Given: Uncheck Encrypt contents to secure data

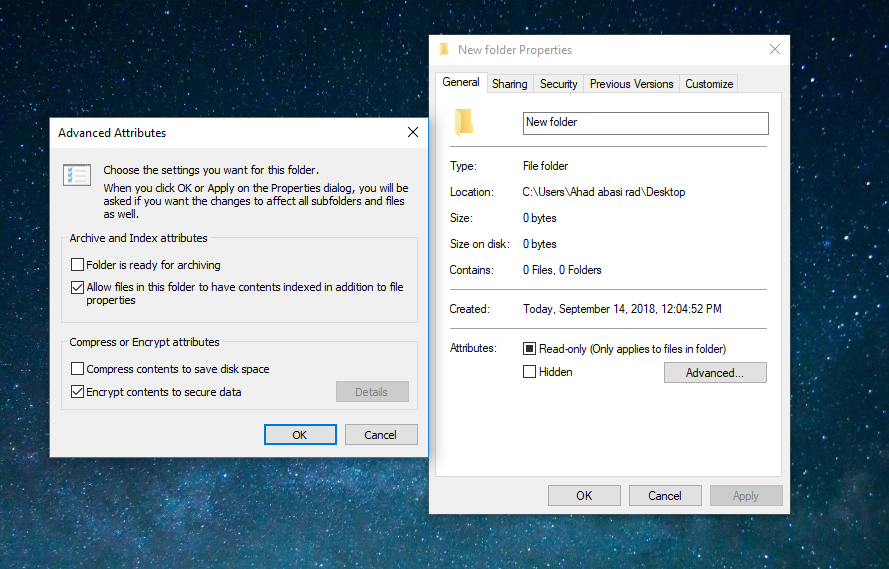Looking at the screenshot, I should pyautogui.click(x=78, y=392).
